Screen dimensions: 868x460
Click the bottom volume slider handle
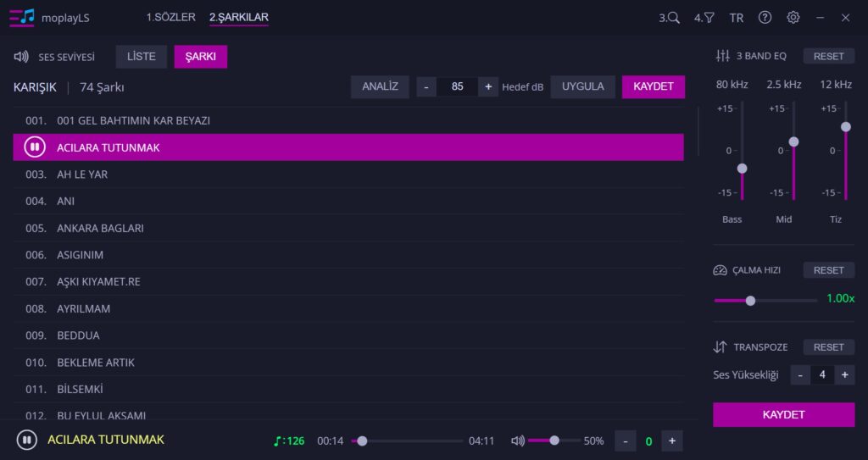point(554,441)
